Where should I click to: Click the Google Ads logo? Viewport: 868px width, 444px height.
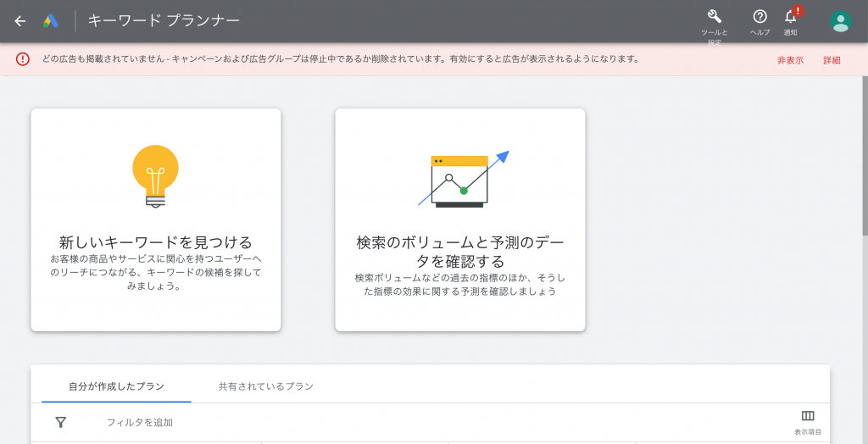pyautogui.click(x=51, y=21)
